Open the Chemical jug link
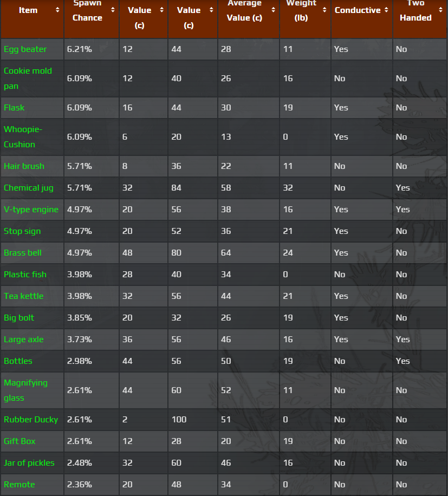 tap(29, 188)
